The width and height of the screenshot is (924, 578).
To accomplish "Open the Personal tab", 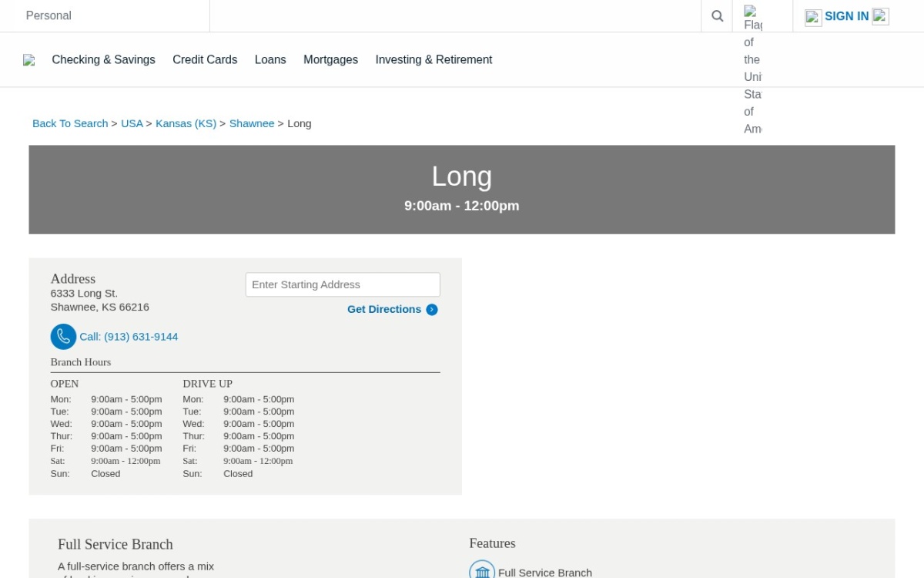I will pyautogui.click(x=49, y=15).
